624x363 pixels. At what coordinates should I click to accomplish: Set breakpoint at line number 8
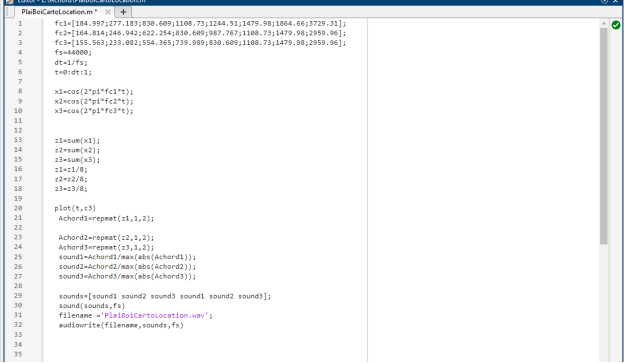[20, 91]
